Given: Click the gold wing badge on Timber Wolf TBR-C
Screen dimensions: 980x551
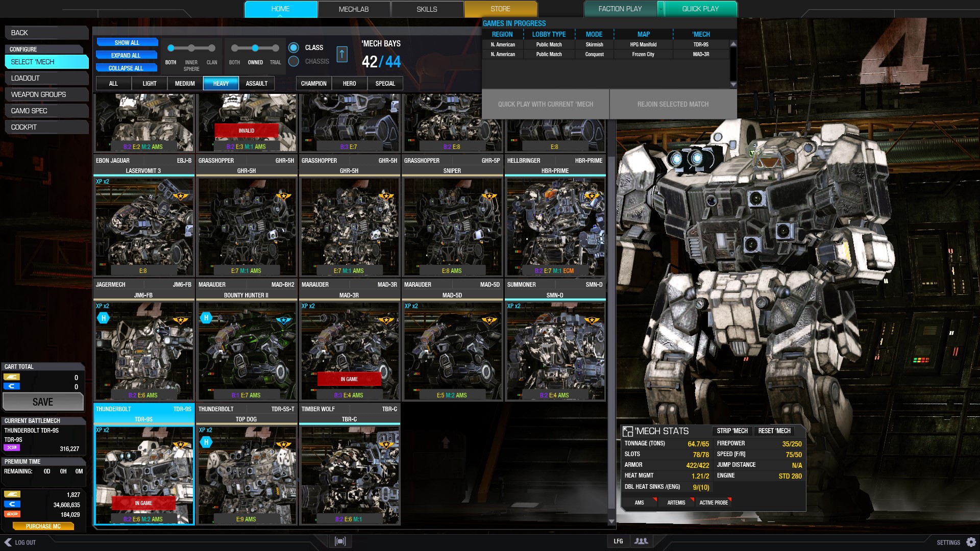Looking at the screenshot, I should (386, 444).
